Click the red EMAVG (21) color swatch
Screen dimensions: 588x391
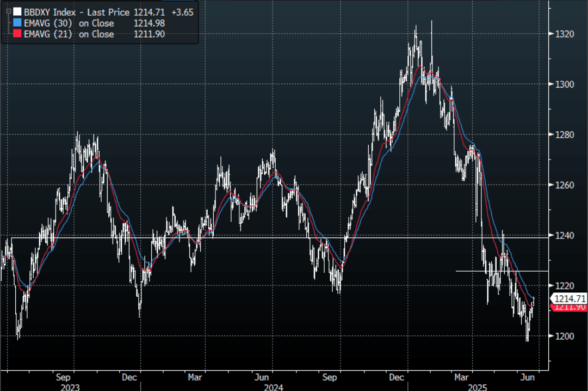pos(17,34)
